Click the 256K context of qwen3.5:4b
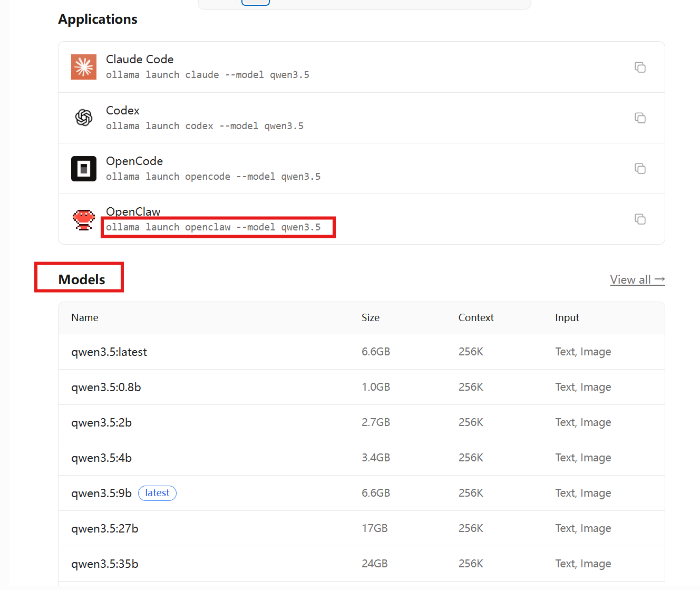The width and height of the screenshot is (700, 590). coord(471,458)
